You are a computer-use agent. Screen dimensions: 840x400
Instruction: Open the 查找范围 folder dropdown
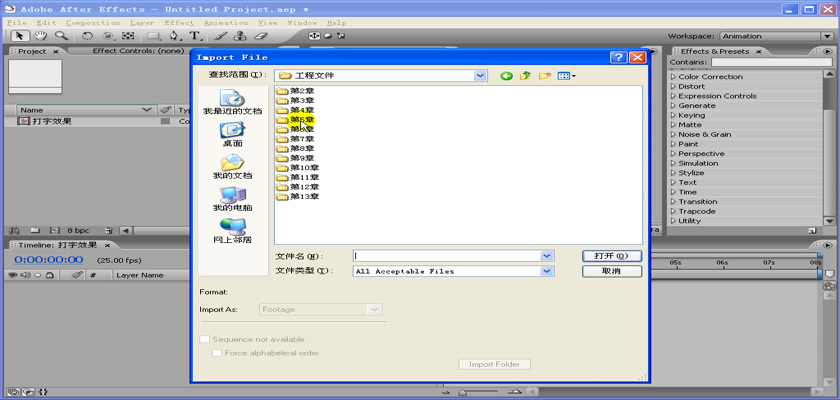(481, 76)
